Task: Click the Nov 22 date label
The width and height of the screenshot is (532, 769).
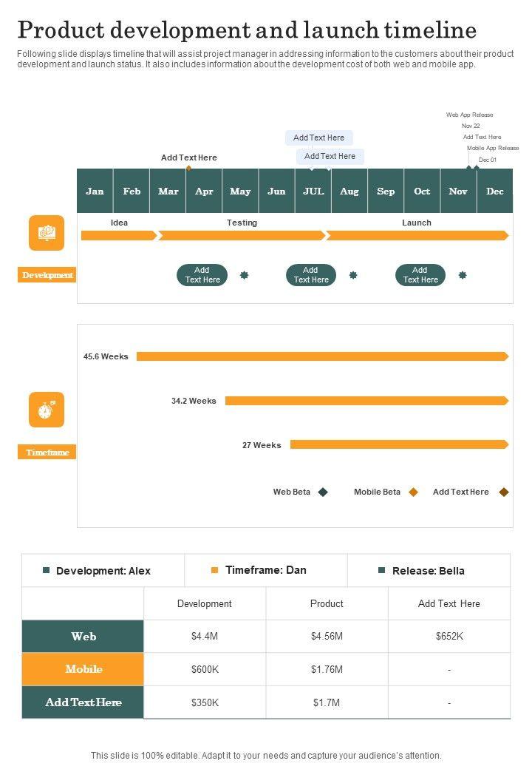Action: coord(471,126)
